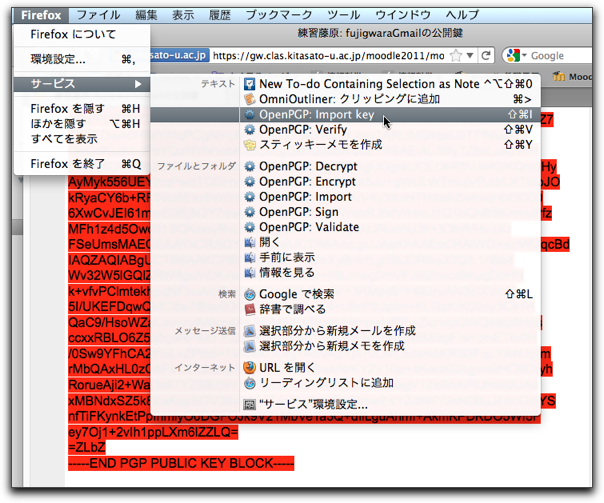Open ウインドウ menu
The width and height of the screenshot is (604, 503).
coord(403,15)
